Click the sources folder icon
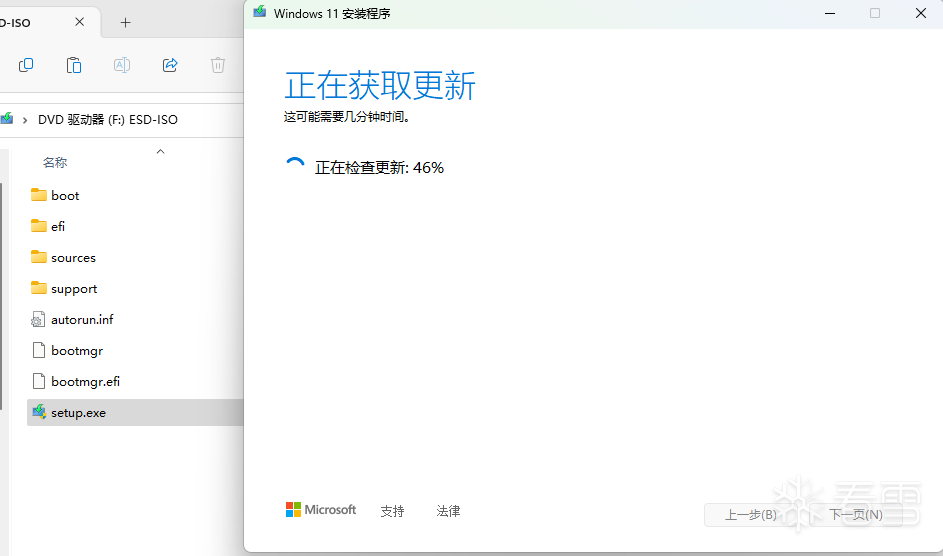 tap(38, 257)
